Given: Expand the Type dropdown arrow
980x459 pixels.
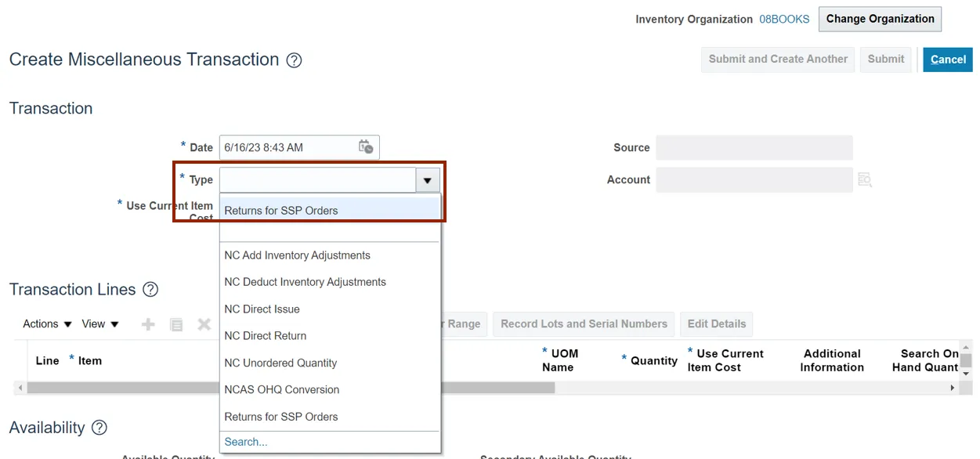Looking at the screenshot, I should point(427,181).
